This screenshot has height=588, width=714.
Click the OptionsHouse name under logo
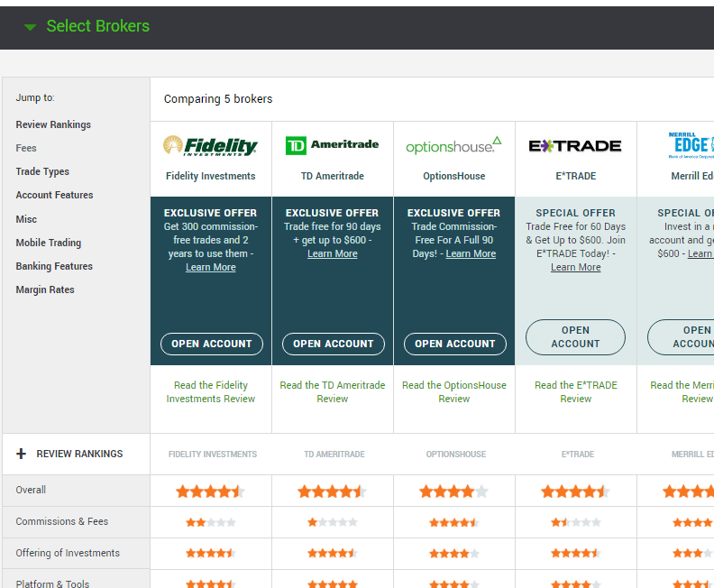[454, 176]
